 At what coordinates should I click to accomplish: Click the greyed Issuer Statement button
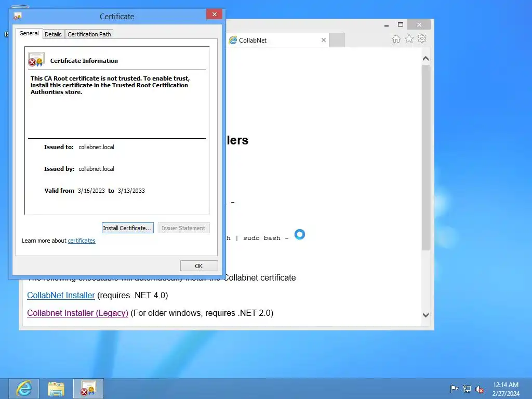(x=183, y=228)
